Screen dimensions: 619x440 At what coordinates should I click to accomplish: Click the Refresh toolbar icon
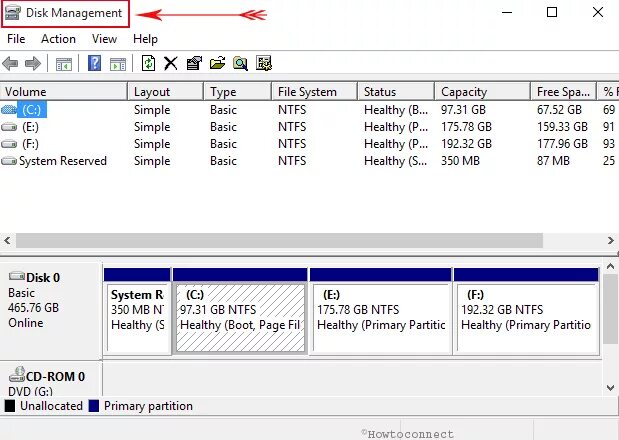(x=148, y=63)
